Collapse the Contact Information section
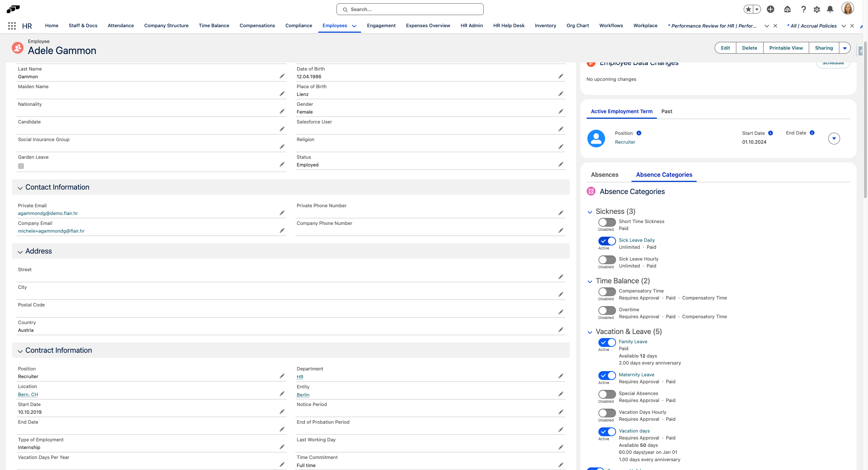 tap(20, 188)
